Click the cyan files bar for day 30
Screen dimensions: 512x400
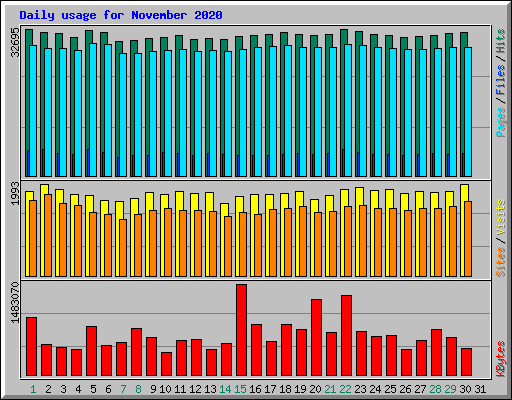coord(468,112)
